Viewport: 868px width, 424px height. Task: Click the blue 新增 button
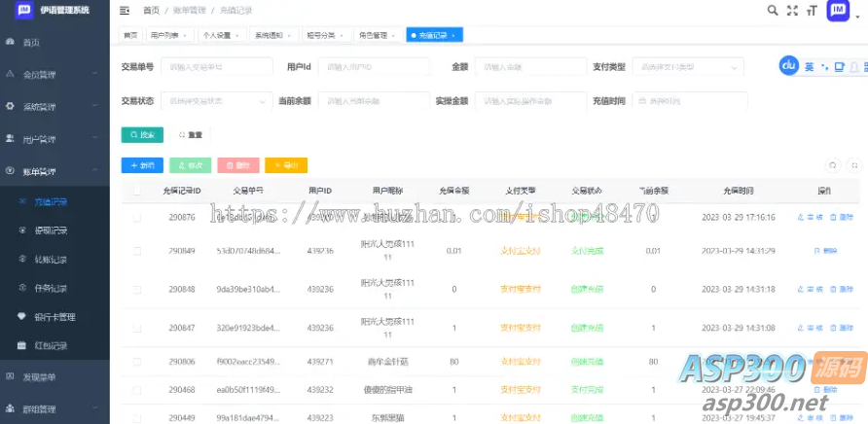point(142,165)
